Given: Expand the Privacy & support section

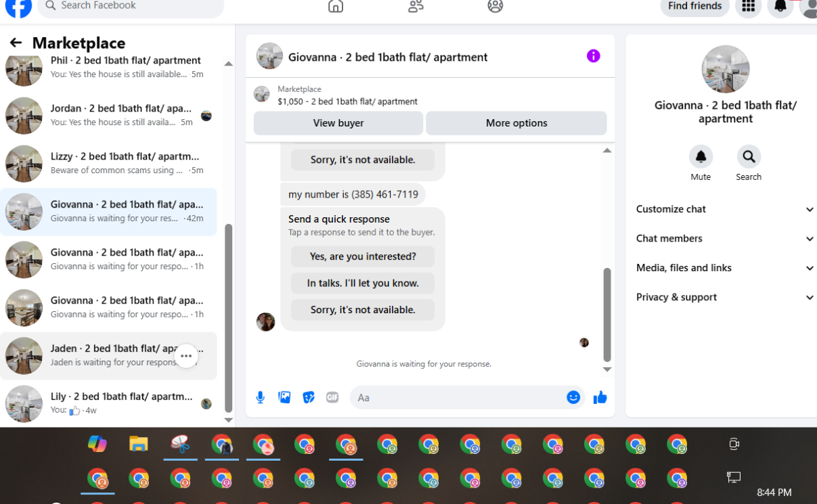Looking at the screenshot, I should [726, 297].
